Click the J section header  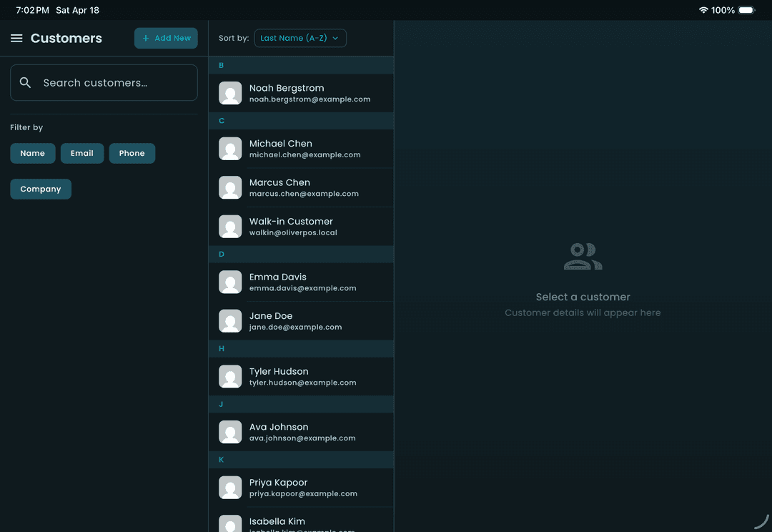tap(302, 405)
